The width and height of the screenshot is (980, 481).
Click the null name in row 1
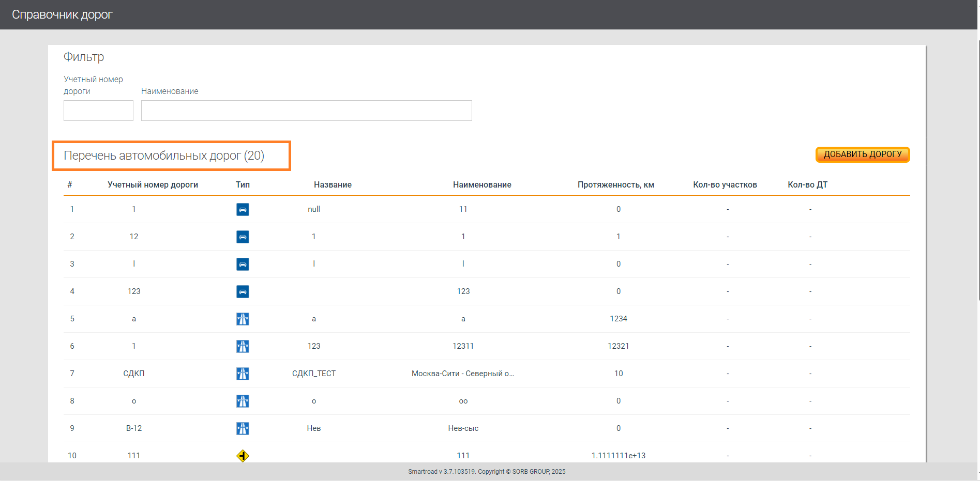(314, 209)
